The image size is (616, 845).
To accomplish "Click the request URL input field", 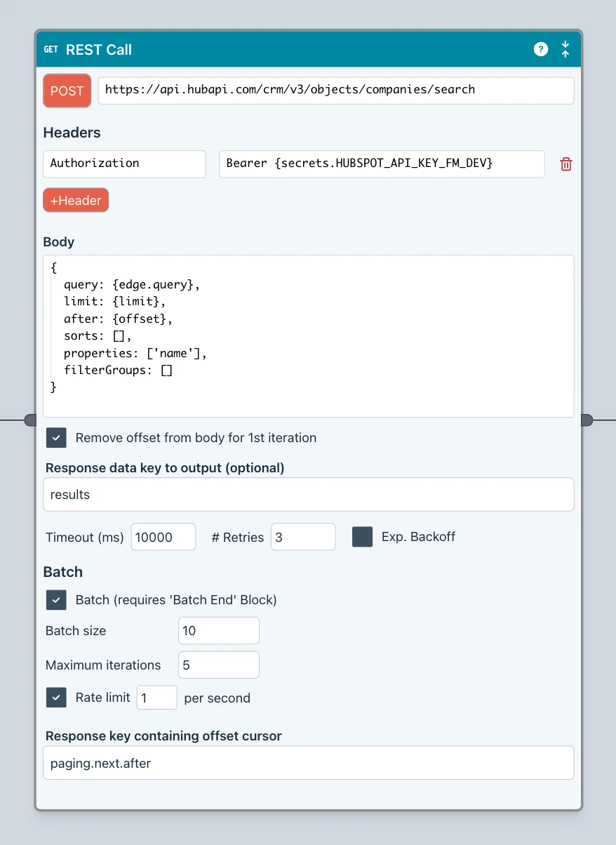I will coord(335,91).
